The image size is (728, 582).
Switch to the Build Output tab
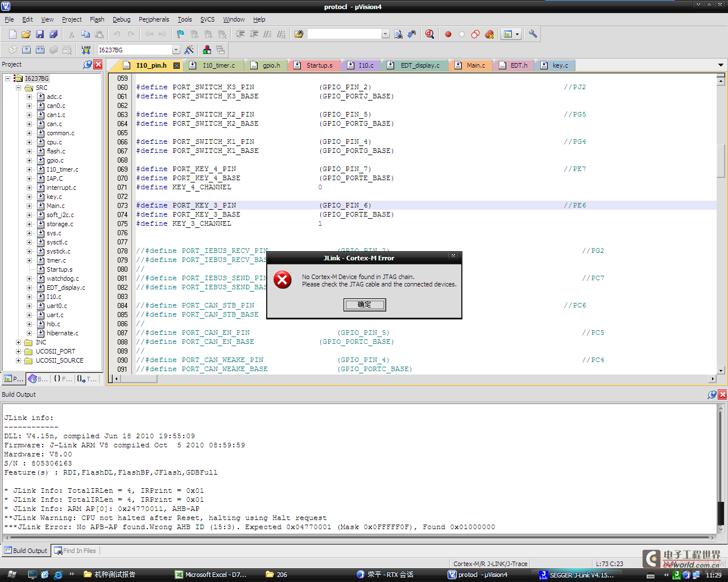tap(26, 551)
